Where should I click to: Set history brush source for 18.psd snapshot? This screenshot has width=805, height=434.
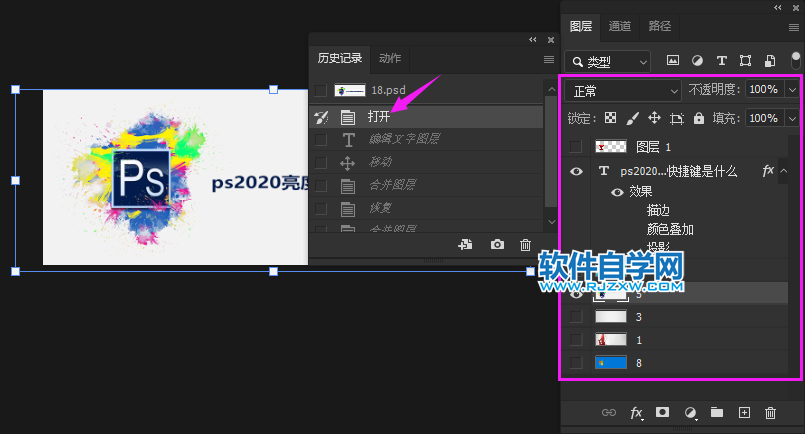[x=320, y=90]
